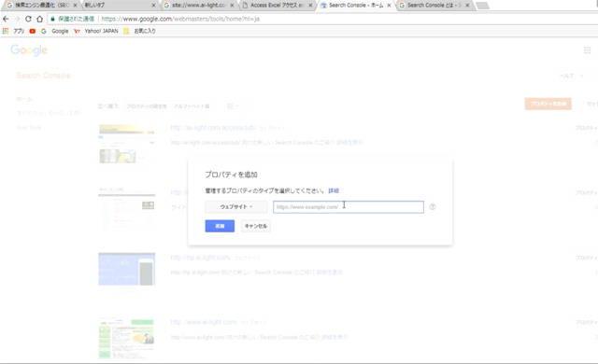Open the browser home page icon
This screenshot has width=598, height=364.
click(39, 19)
